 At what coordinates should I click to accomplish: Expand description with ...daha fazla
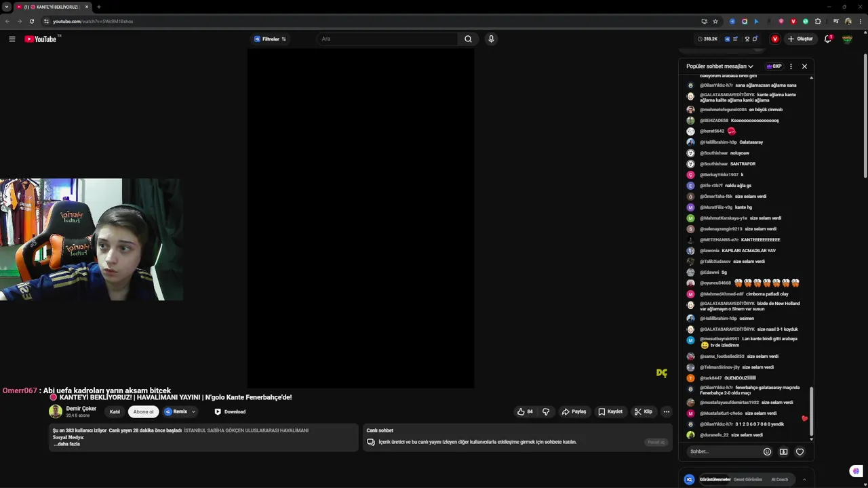point(66,444)
